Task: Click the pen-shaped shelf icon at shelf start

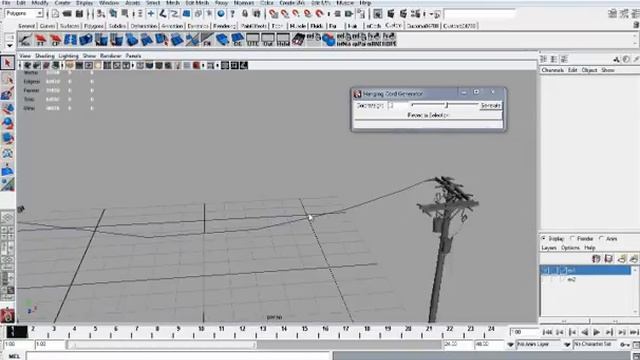Action: coord(25,40)
